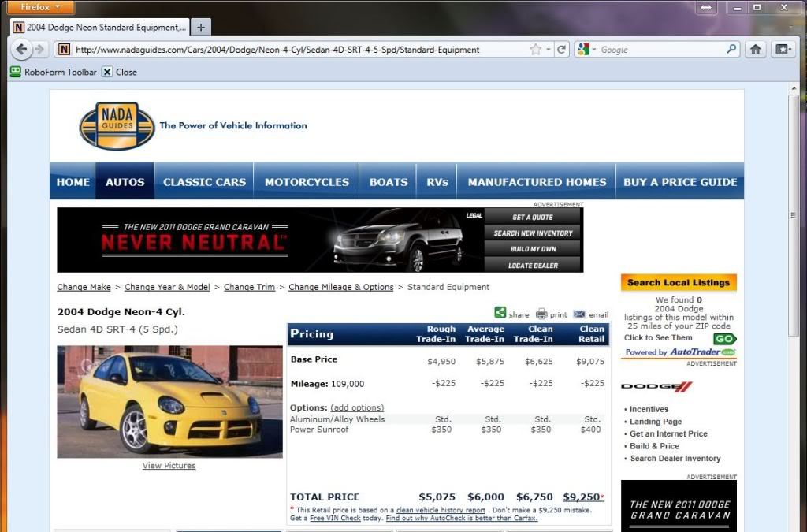Click the AutoTrader logo

(702, 352)
